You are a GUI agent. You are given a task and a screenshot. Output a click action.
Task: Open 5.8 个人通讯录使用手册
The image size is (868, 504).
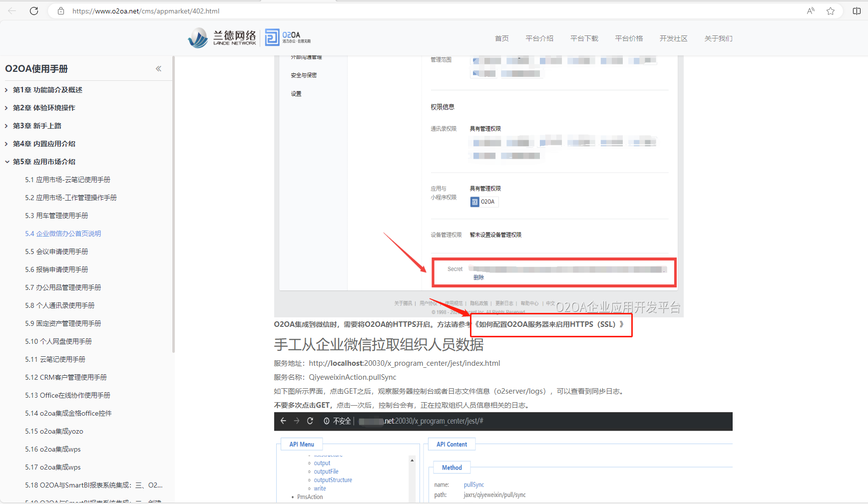(x=60, y=305)
